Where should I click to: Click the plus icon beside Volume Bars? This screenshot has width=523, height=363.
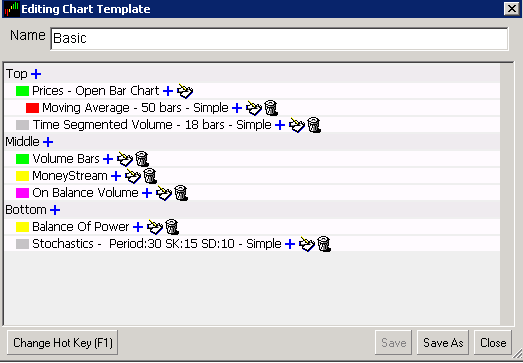(x=108, y=159)
